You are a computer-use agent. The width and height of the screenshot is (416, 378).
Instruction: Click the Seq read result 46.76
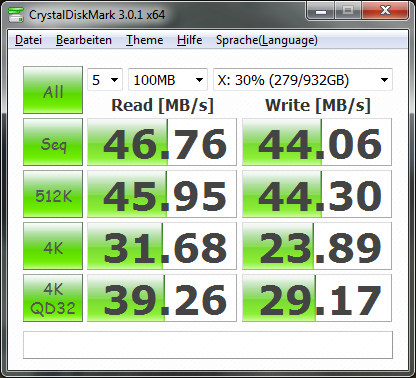(162, 142)
